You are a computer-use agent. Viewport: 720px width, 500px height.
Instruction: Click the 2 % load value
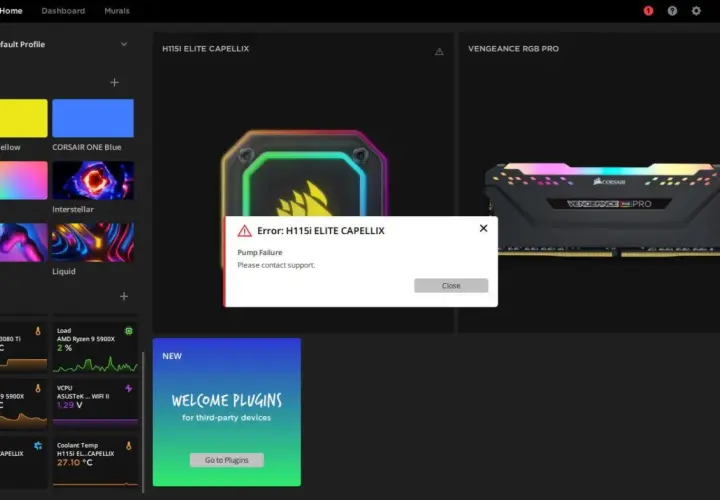click(x=64, y=348)
